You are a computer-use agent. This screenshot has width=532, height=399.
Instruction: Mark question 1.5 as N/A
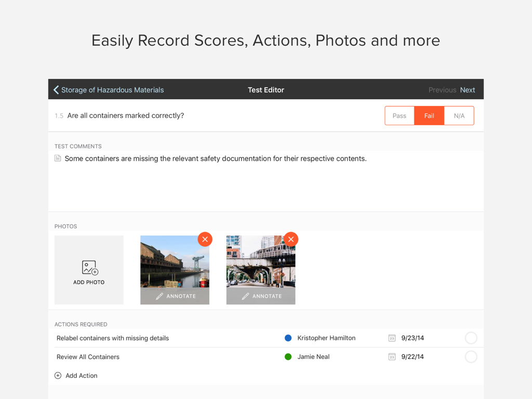pos(459,115)
